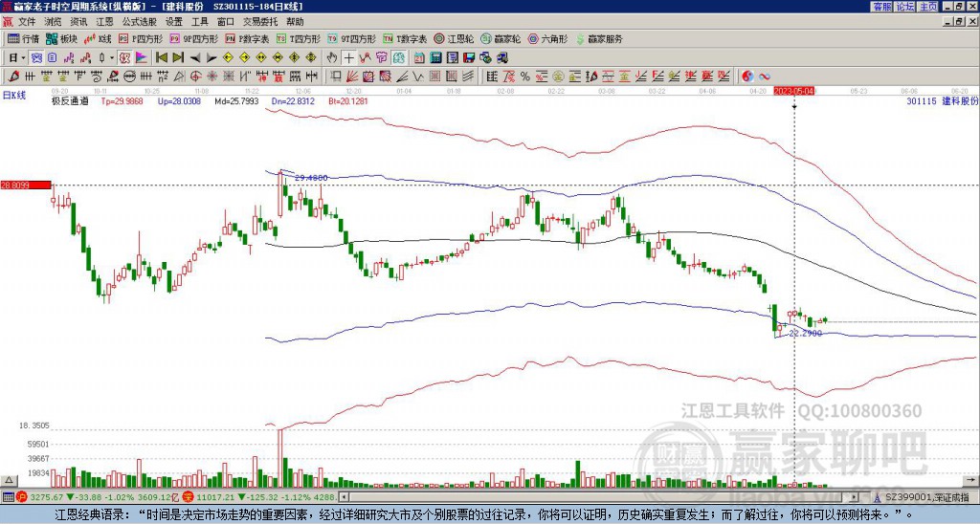Click the 2023-05-04 red date marker
The width and height of the screenshot is (980, 524).
(x=794, y=91)
